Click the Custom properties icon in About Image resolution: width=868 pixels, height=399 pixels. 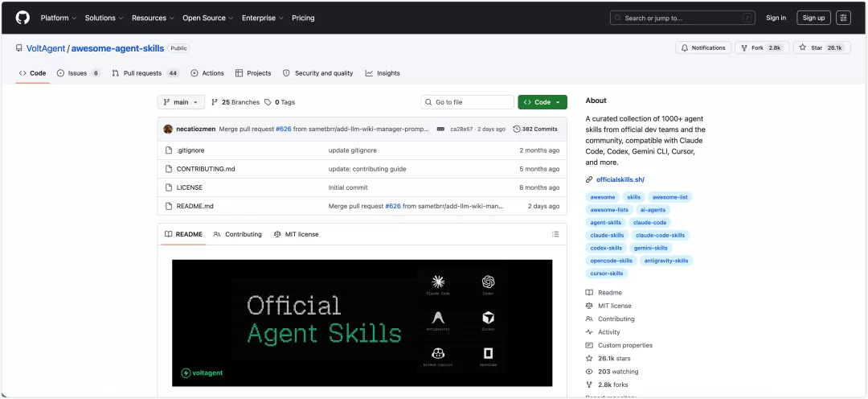(589, 345)
